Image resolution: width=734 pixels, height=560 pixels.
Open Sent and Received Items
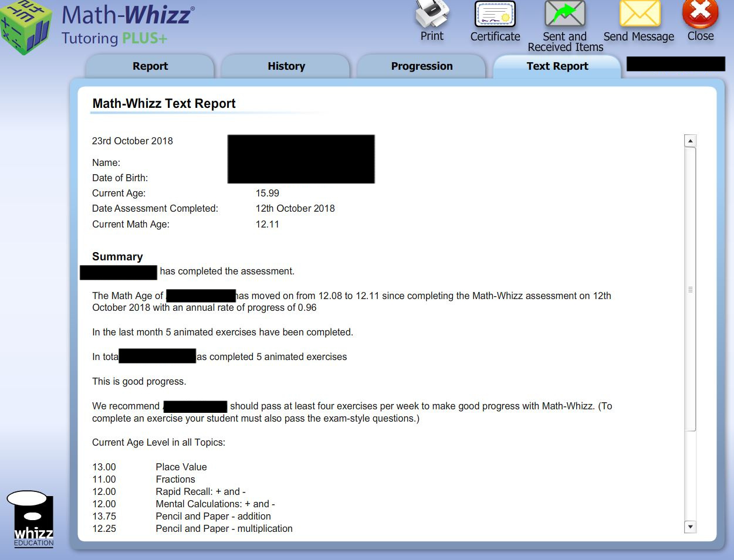tap(564, 15)
